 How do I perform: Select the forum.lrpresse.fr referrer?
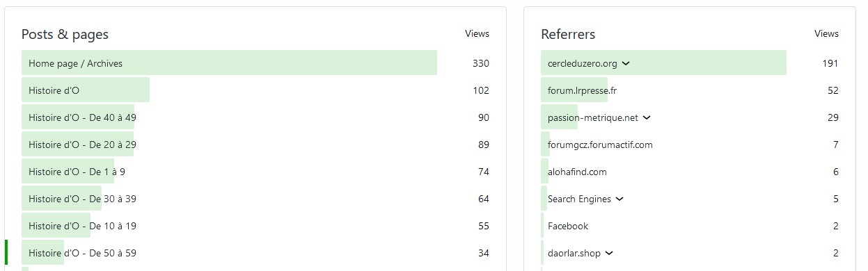pos(582,90)
